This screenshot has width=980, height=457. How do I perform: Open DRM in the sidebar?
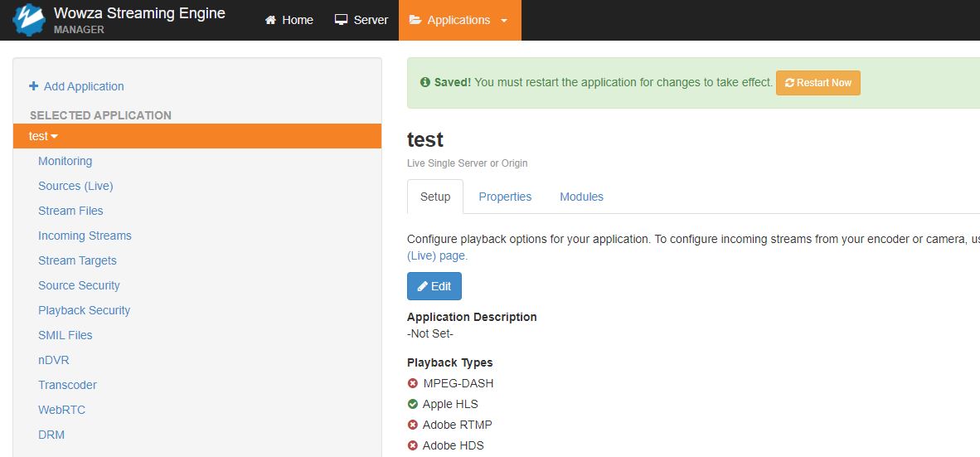(51, 435)
